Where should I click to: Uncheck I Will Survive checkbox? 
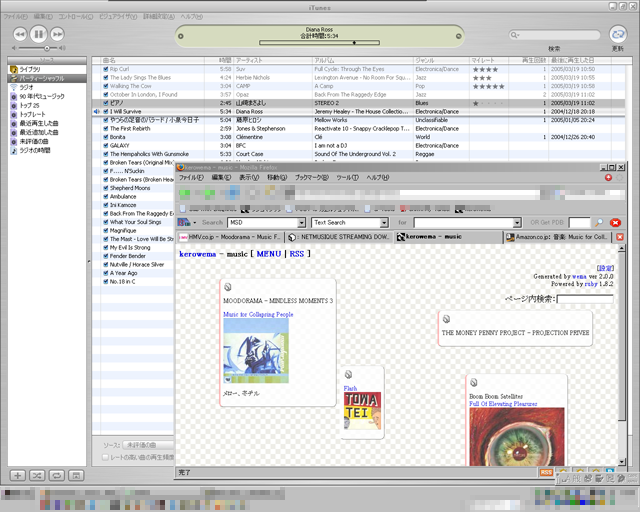coord(106,111)
